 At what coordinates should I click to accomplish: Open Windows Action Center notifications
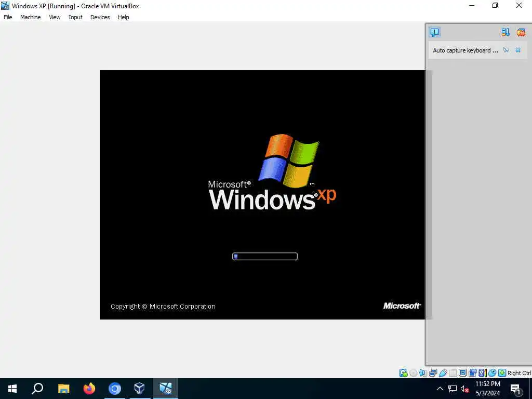coord(516,389)
